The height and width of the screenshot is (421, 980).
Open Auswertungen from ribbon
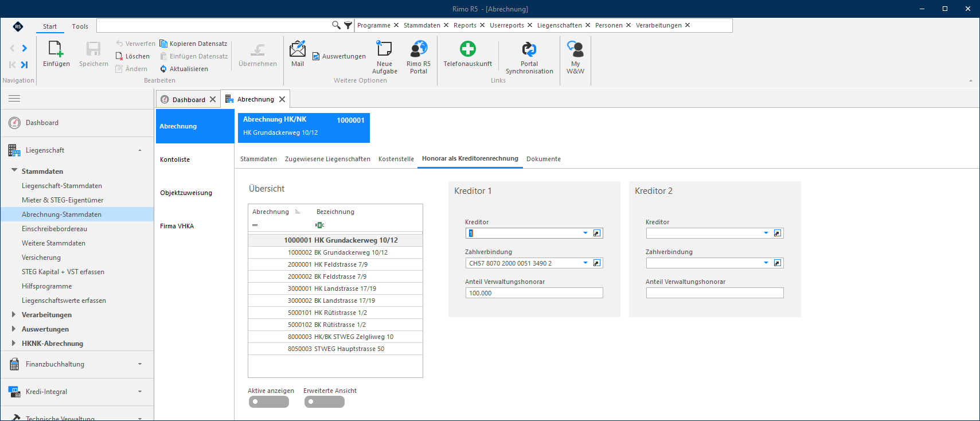coord(339,56)
